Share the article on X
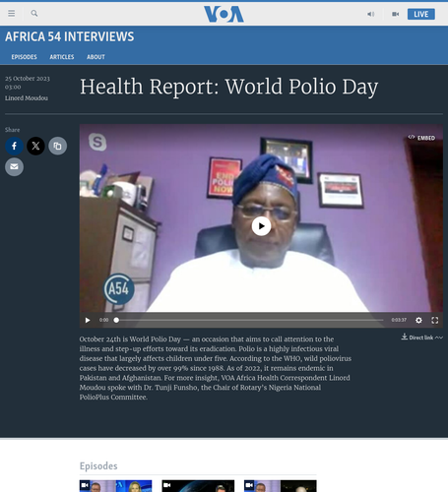 (35, 146)
